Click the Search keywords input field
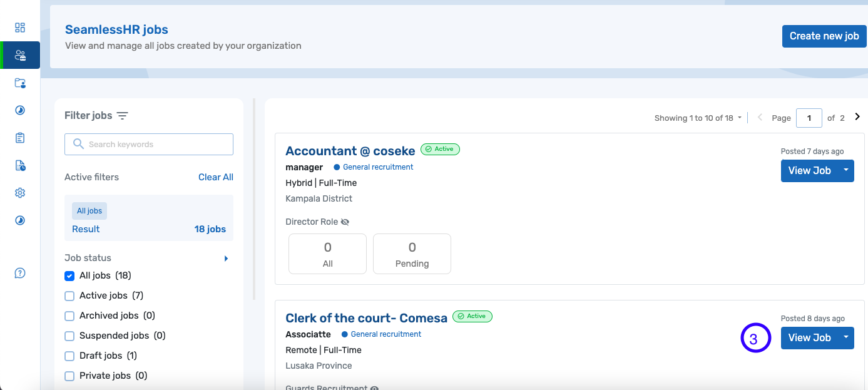The image size is (868, 390). point(149,144)
